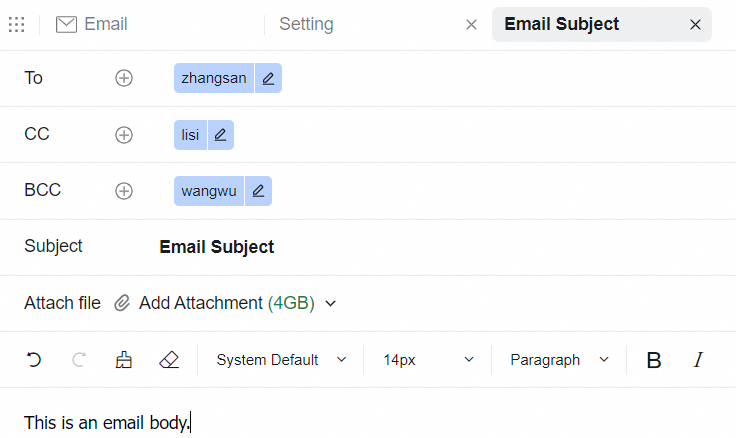Open the app grid launcher icon

(16, 25)
